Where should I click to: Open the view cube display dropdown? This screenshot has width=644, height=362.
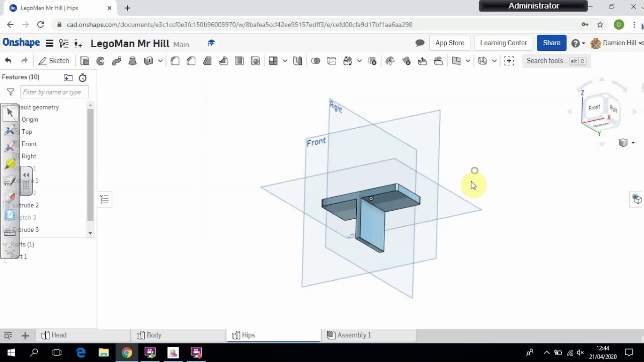pos(626,143)
